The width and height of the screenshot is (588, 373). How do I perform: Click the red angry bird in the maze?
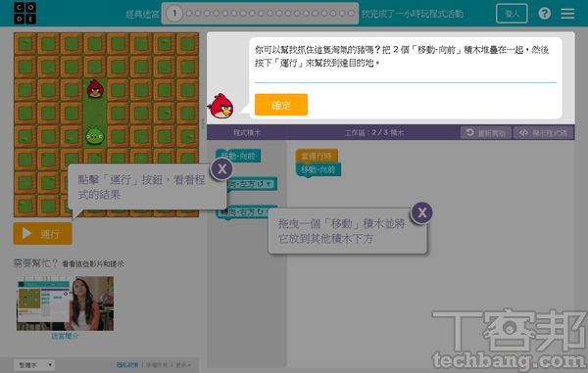click(95, 89)
